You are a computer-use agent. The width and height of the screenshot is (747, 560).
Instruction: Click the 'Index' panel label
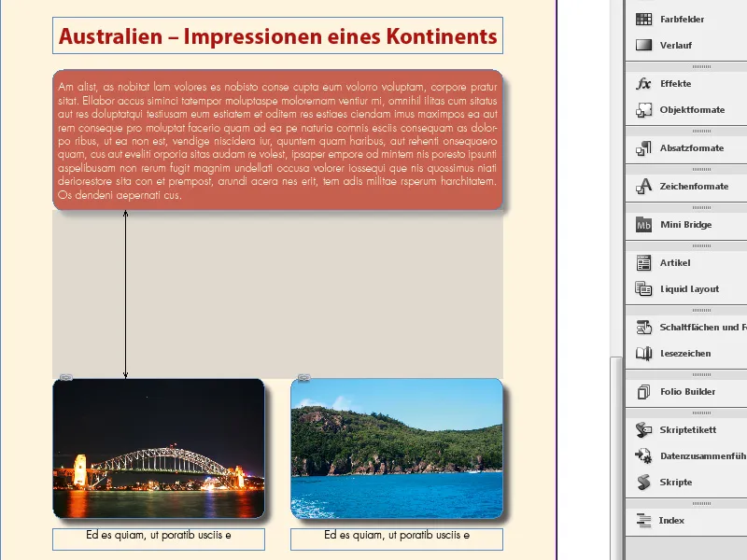click(x=671, y=521)
